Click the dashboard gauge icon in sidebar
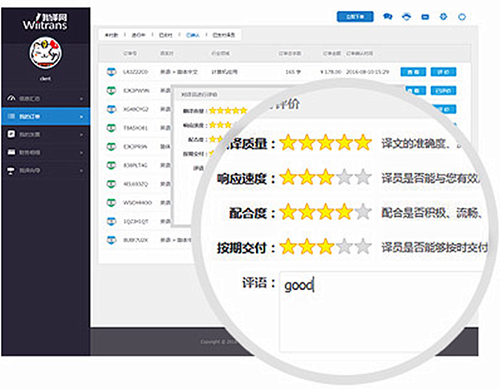The height and width of the screenshot is (389, 500). tap(11, 98)
